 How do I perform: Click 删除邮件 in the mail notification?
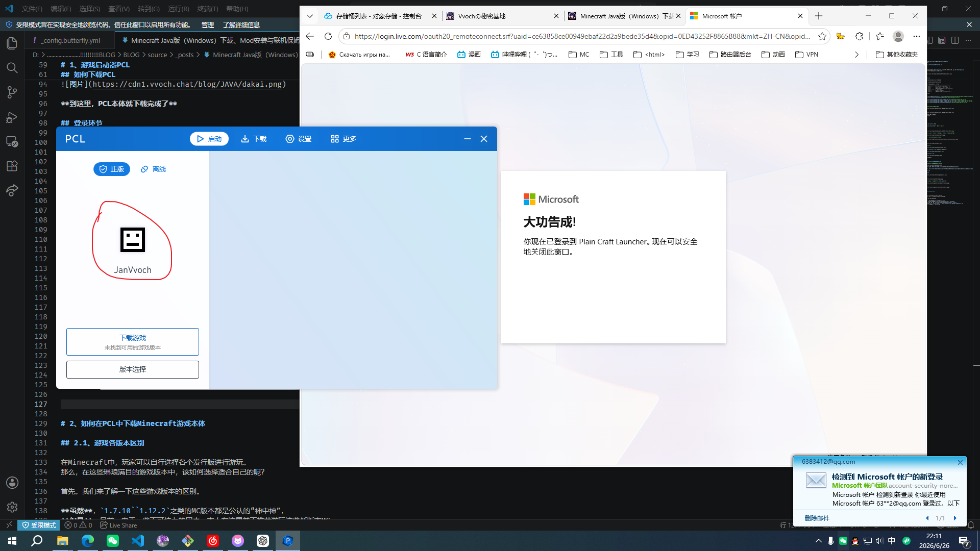(x=817, y=518)
